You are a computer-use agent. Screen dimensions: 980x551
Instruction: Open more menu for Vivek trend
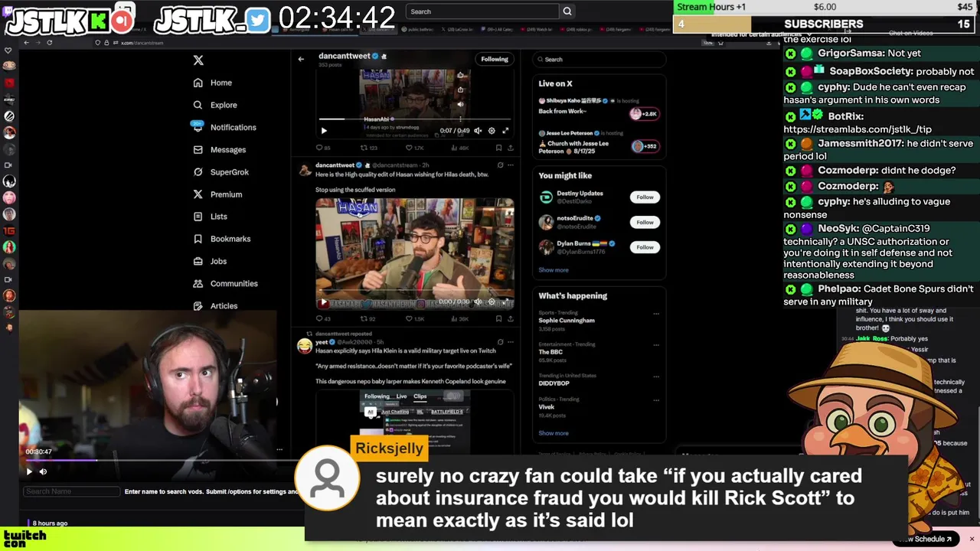[655, 400]
